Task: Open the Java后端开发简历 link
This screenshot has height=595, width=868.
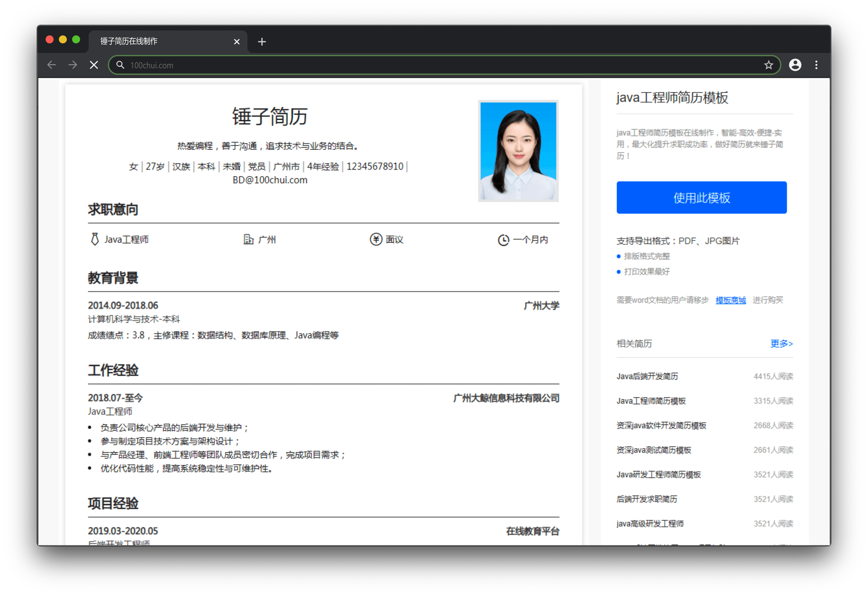Action: click(647, 376)
